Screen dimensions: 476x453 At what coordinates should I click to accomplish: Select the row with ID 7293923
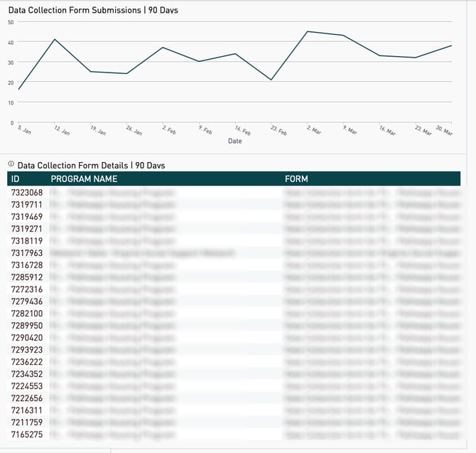[x=27, y=350]
